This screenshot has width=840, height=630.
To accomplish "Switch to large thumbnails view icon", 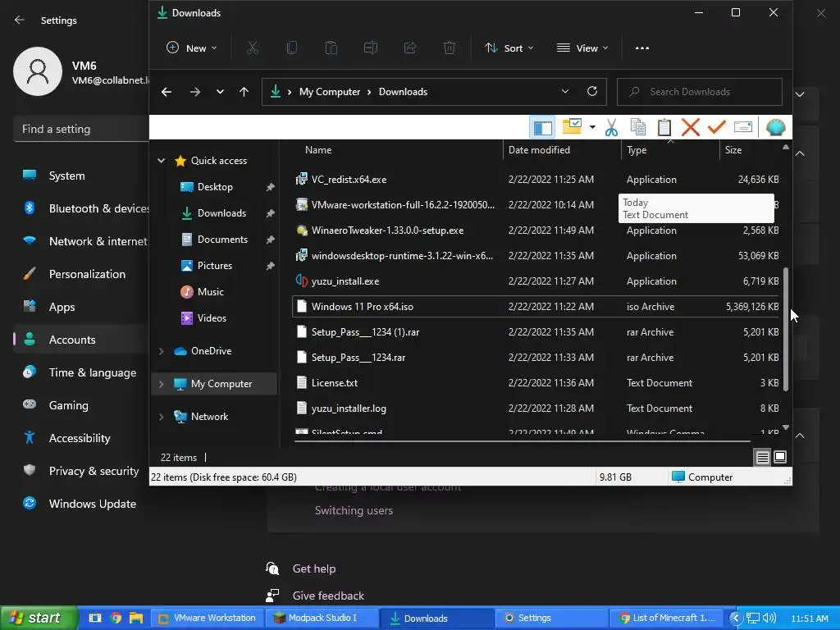I will coord(780,457).
